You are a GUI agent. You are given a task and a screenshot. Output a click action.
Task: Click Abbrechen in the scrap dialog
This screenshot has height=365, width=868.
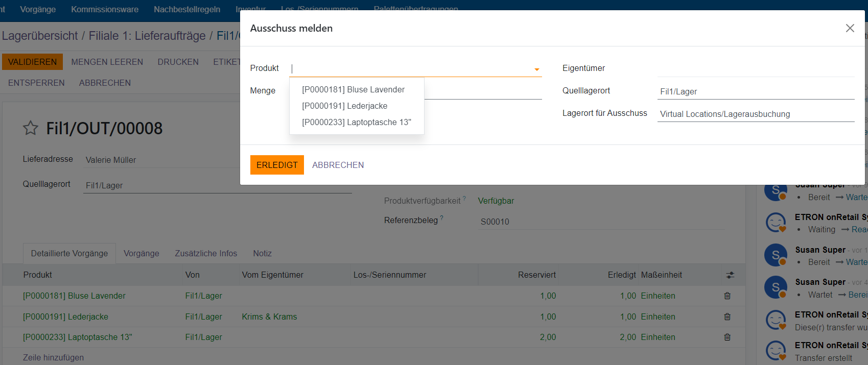point(338,165)
